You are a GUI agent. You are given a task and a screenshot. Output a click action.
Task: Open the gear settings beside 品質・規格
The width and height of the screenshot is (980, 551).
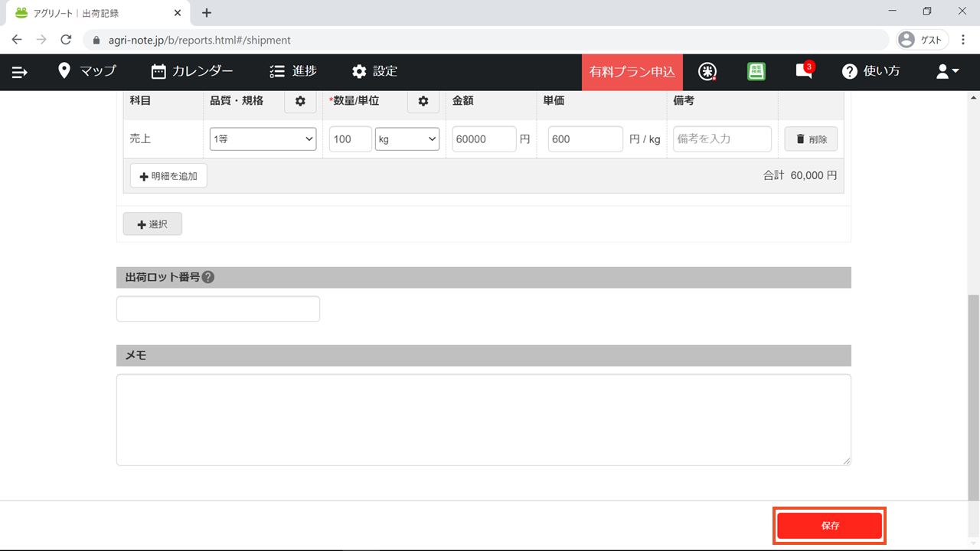(x=300, y=101)
